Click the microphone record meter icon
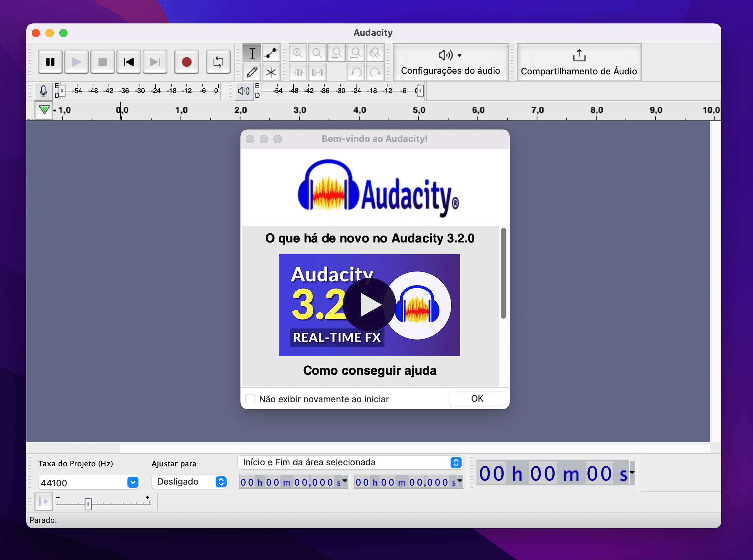Screen dimensions: 753x560 point(43,91)
